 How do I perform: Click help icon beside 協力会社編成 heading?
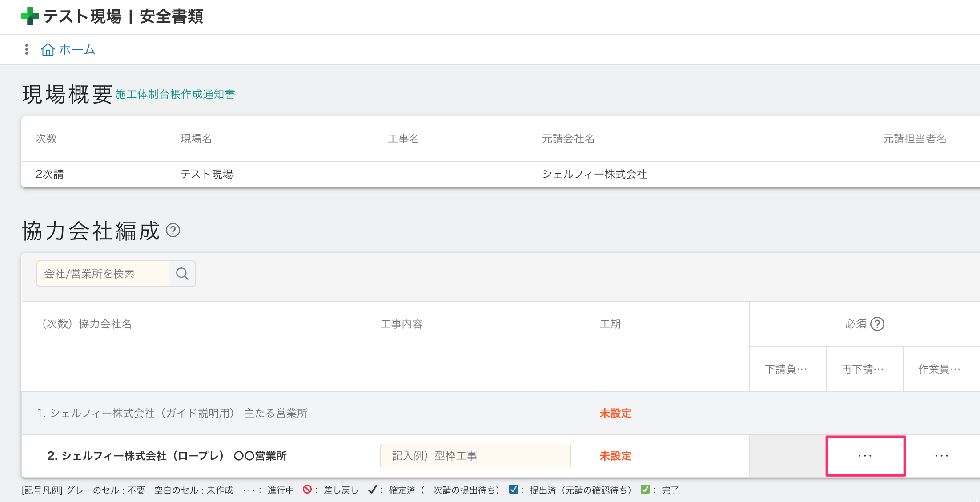tap(173, 230)
